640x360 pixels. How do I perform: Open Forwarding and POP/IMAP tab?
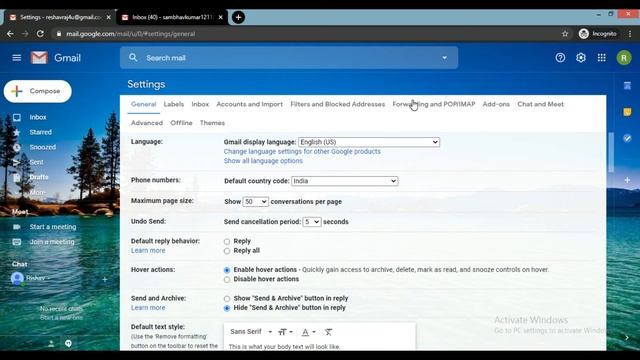click(x=434, y=104)
